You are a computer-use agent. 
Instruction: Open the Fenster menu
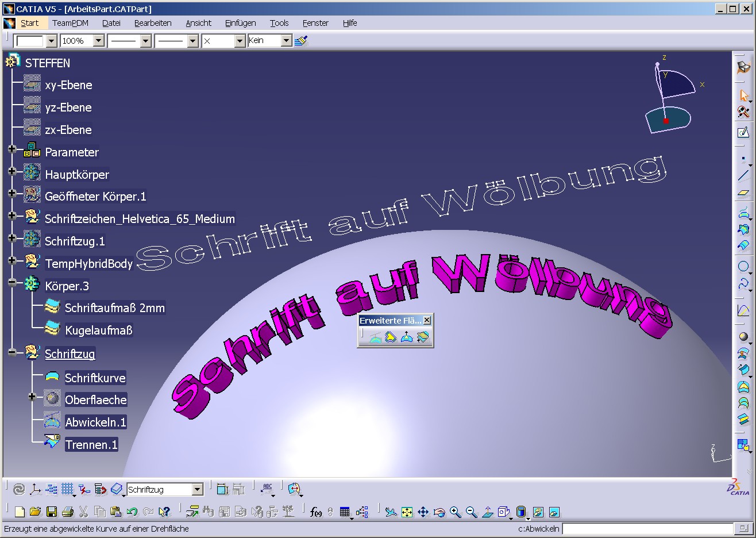tap(315, 23)
